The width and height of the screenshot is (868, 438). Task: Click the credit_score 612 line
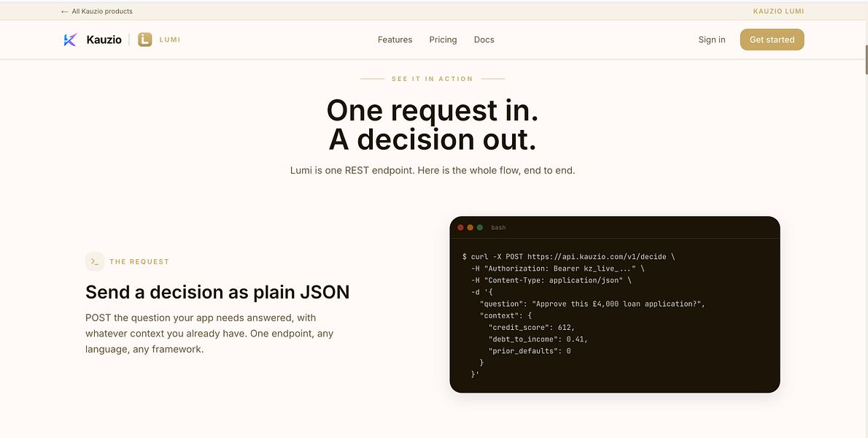pos(532,327)
